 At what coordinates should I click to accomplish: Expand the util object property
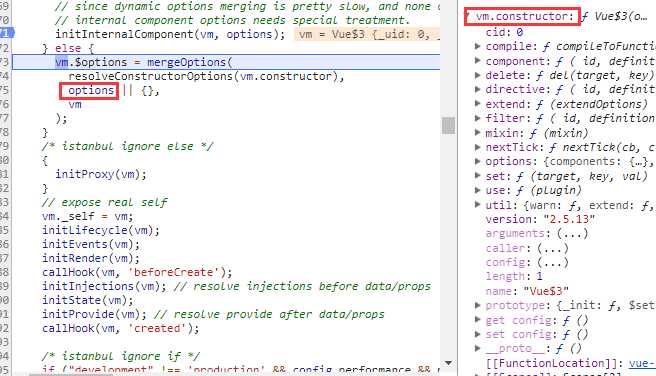tap(477, 205)
